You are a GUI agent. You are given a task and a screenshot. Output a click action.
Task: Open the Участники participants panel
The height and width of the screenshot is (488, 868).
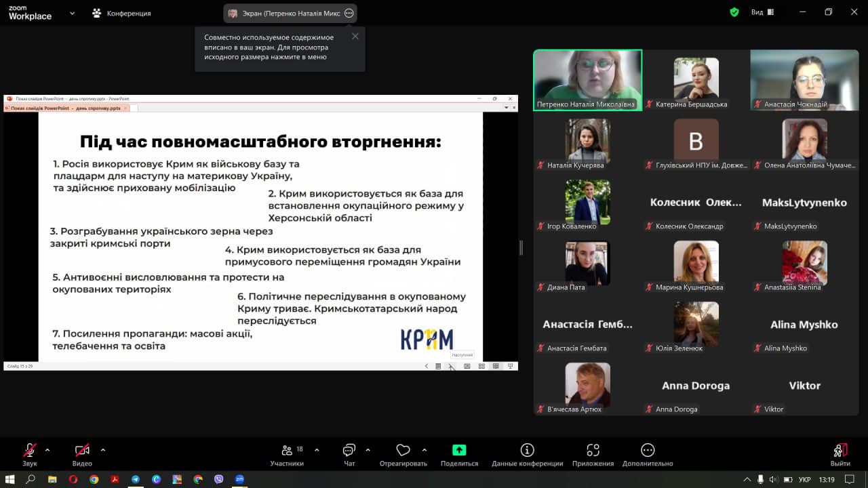tap(287, 454)
